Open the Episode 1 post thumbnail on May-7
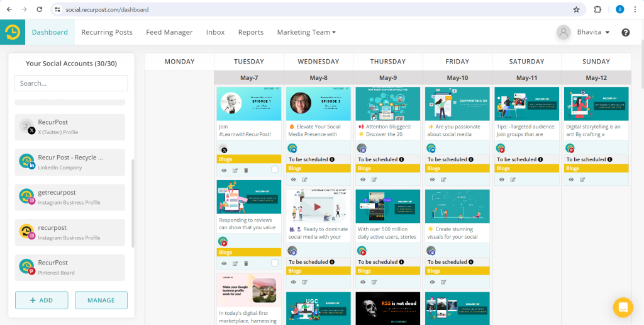The image size is (644, 325). pos(249,104)
